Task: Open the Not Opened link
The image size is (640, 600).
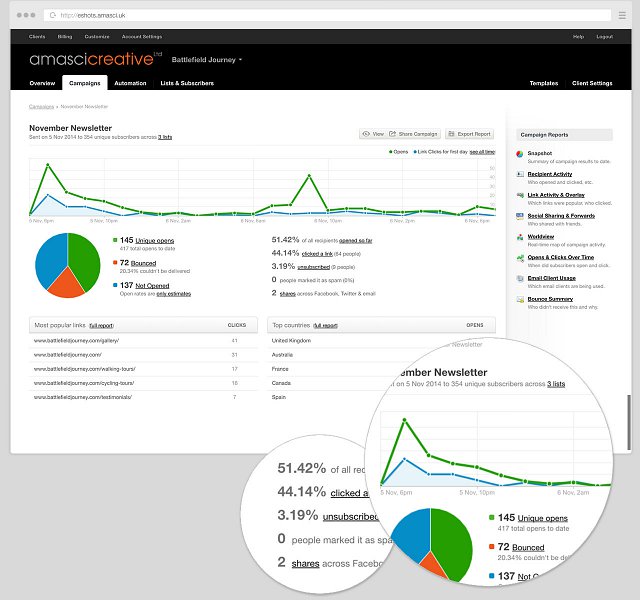Action: [152, 286]
